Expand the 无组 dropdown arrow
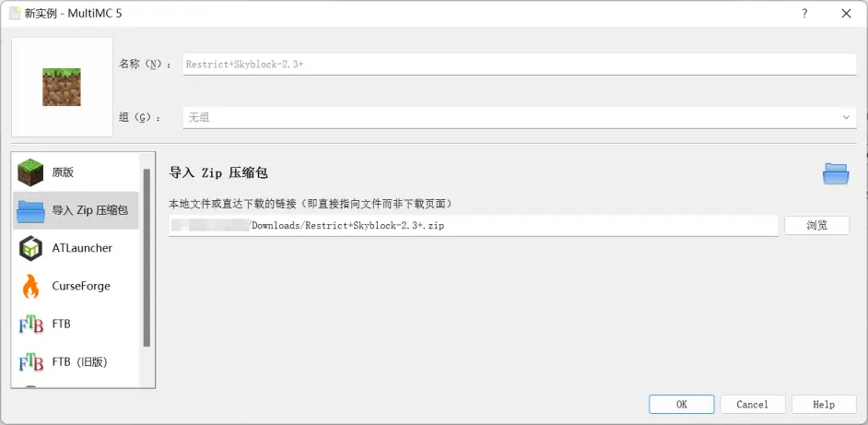 coord(846,117)
